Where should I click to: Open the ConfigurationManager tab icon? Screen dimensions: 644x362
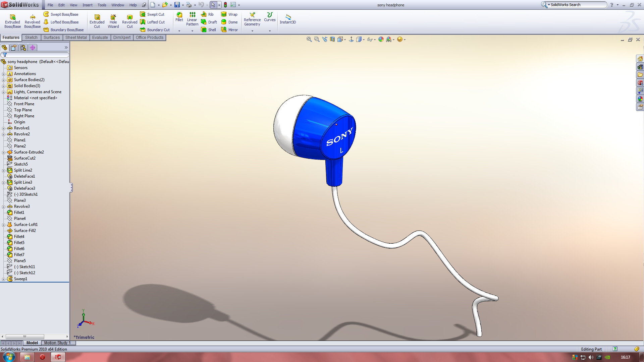click(23, 48)
